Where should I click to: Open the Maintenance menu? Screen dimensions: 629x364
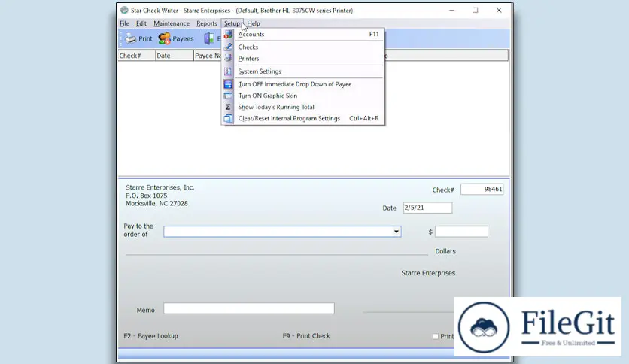[172, 23]
